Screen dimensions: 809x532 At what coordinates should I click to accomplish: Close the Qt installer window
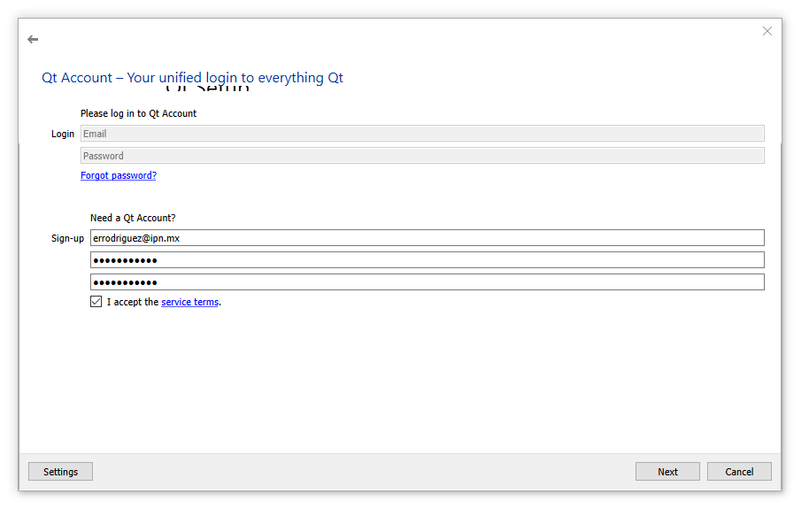coord(767,31)
